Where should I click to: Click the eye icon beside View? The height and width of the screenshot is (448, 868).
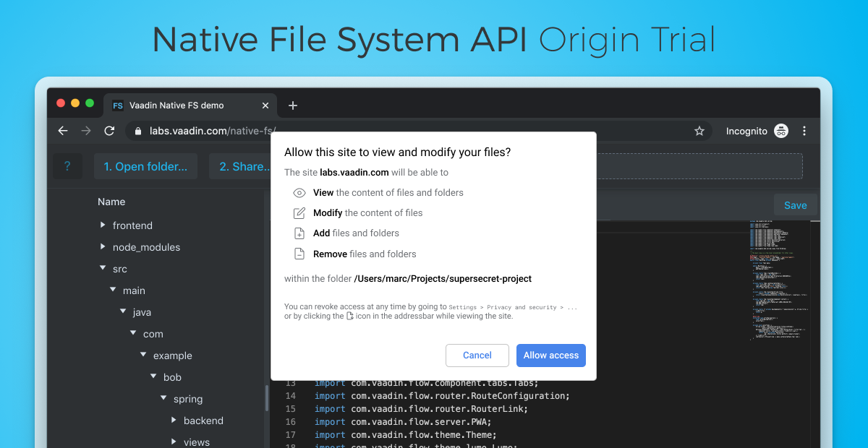(x=299, y=193)
